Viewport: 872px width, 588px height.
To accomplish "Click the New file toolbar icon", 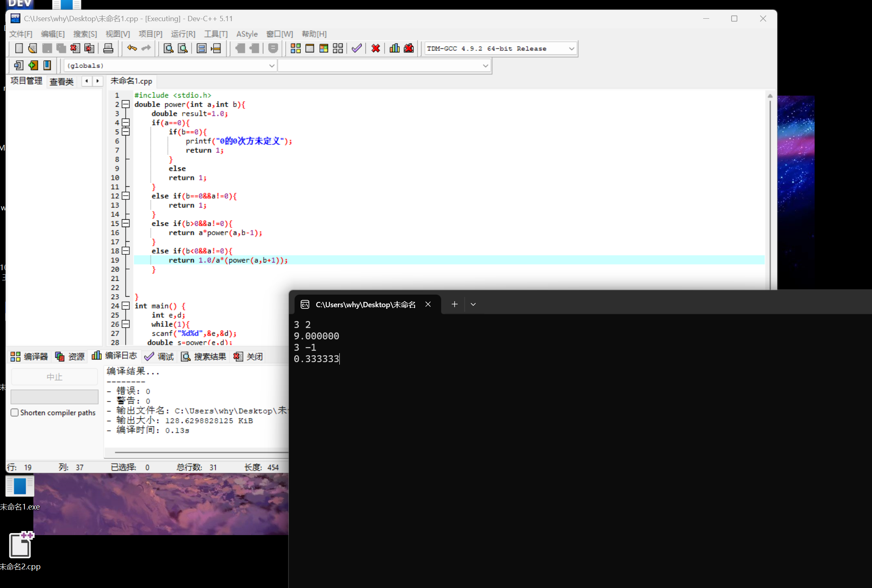I will coord(19,48).
